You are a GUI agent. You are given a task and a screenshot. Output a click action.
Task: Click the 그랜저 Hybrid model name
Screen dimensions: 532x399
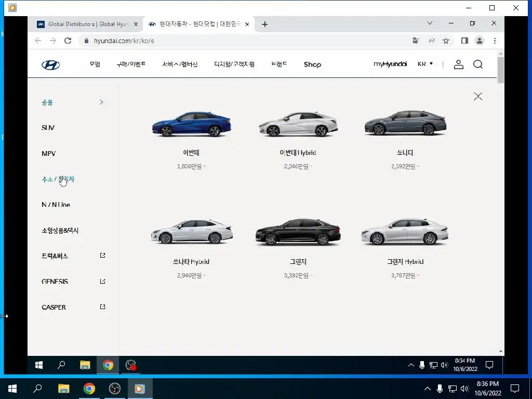[x=405, y=262]
